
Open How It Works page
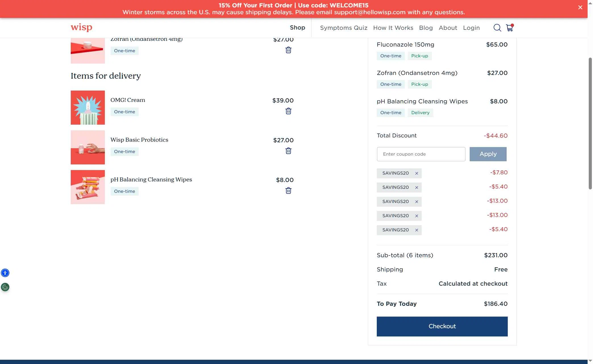pos(393,28)
